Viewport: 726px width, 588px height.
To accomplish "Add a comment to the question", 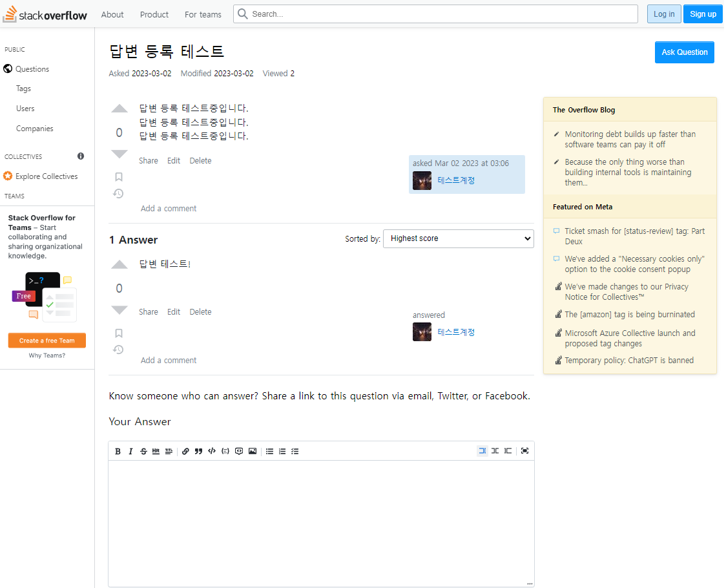I will coord(169,209).
